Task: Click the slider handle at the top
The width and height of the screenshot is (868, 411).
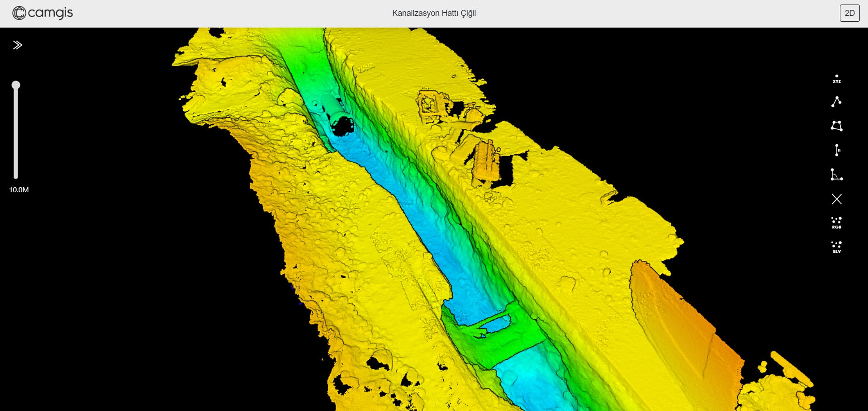Action: 16,85
